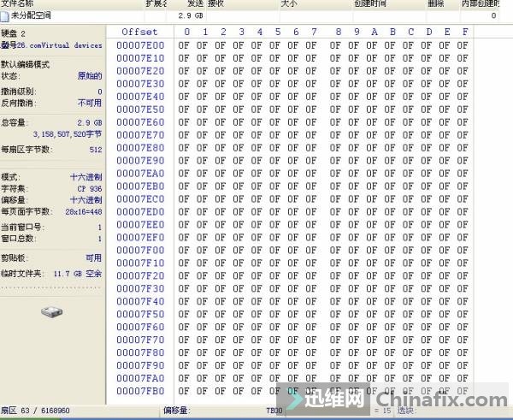Click the 窗口总数 label
Viewport: 513px width, 420px height.
(17, 239)
